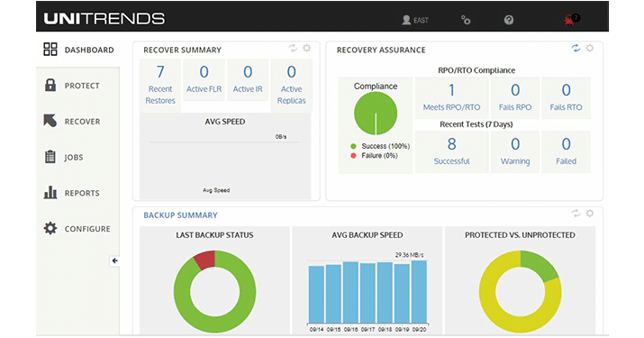Open the 8 Successful tests tile
This screenshot has height=338, width=644.
tap(451, 152)
